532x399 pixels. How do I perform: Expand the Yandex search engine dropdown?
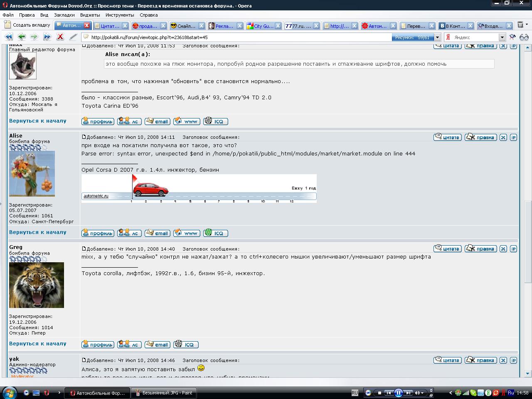point(502,37)
